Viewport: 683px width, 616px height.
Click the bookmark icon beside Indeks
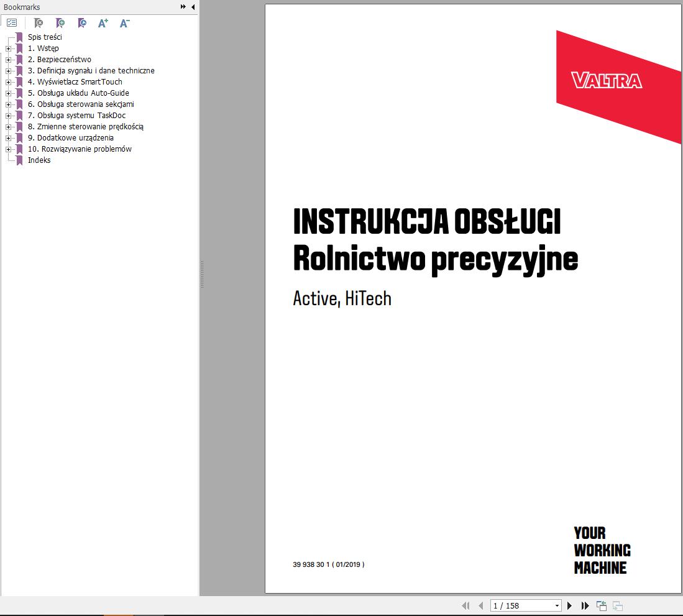tap(19, 160)
